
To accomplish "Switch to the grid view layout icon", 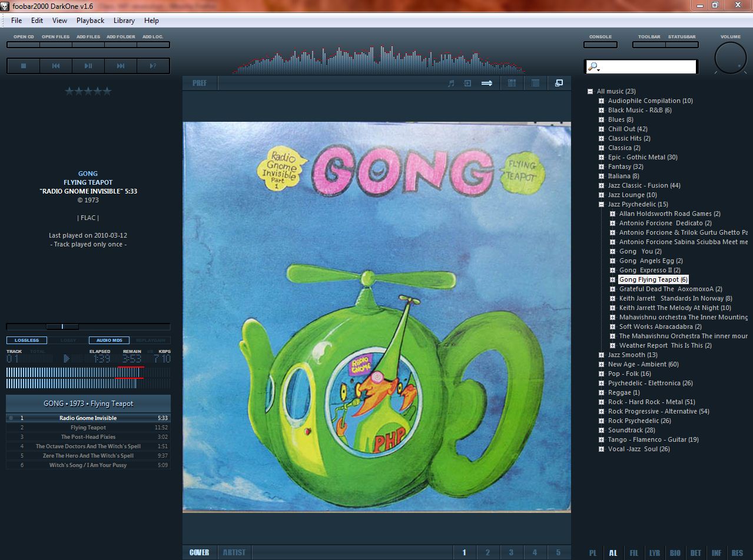I will tap(512, 83).
